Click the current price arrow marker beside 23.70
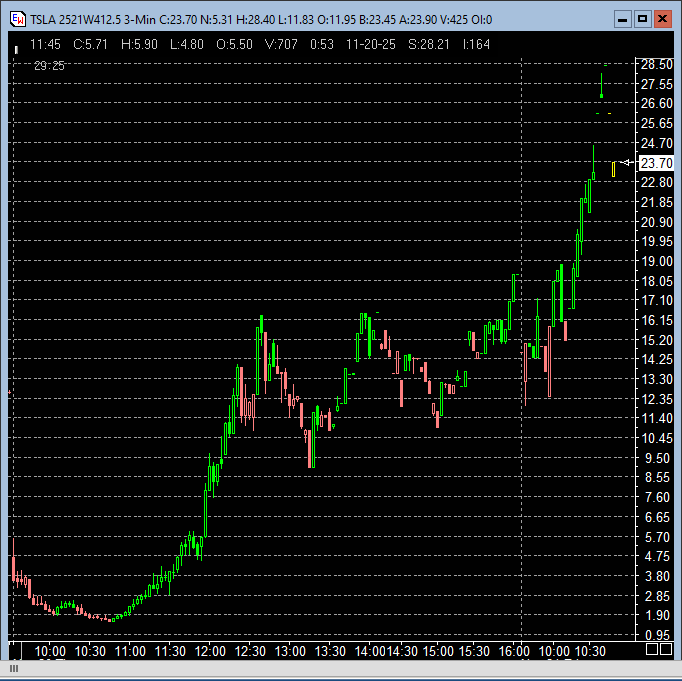The image size is (682, 681). (627, 163)
